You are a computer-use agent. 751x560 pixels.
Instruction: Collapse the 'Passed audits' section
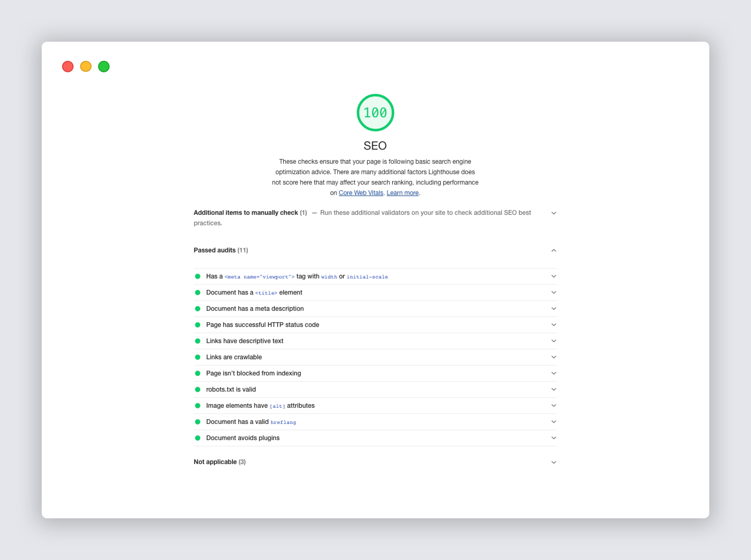(x=553, y=250)
